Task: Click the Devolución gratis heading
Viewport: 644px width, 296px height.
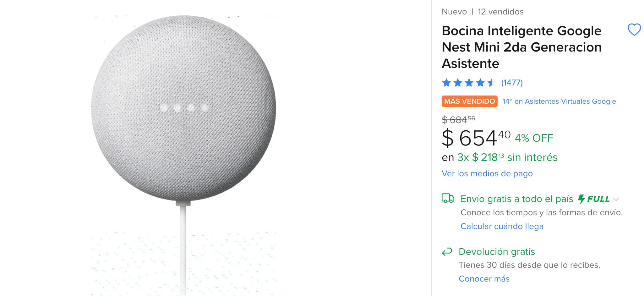Action: (x=496, y=252)
